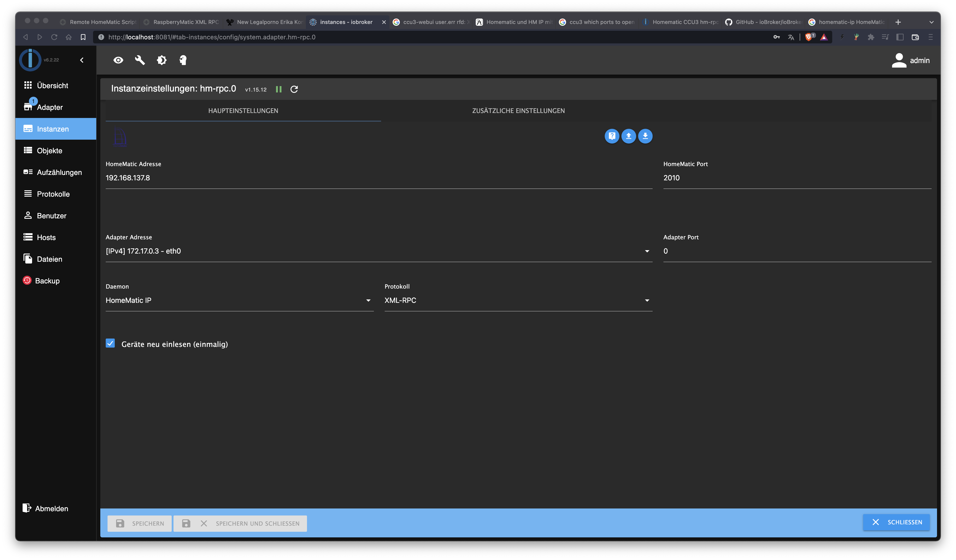
Task: Click the upload configuration round button
Action: click(x=628, y=136)
